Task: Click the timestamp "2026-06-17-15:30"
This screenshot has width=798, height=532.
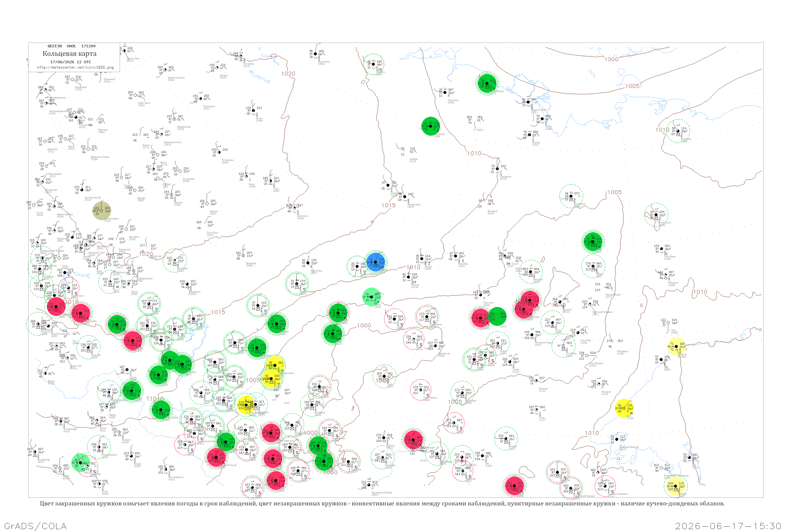Action: pos(729,526)
